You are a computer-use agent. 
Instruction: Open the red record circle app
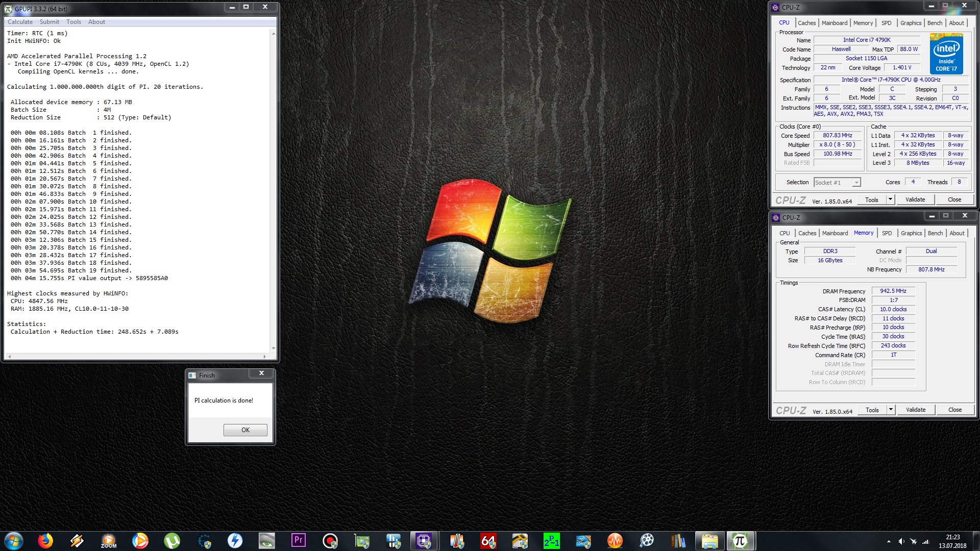[330, 541]
